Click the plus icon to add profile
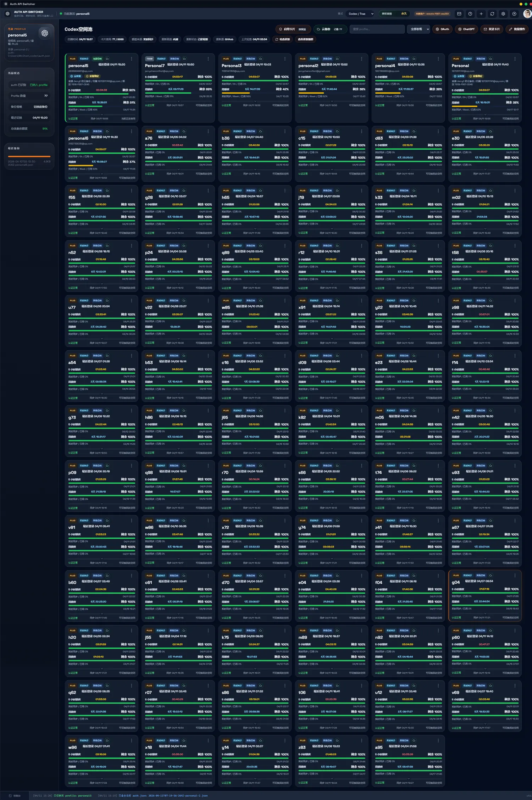532x800 pixels. click(x=481, y=14)
